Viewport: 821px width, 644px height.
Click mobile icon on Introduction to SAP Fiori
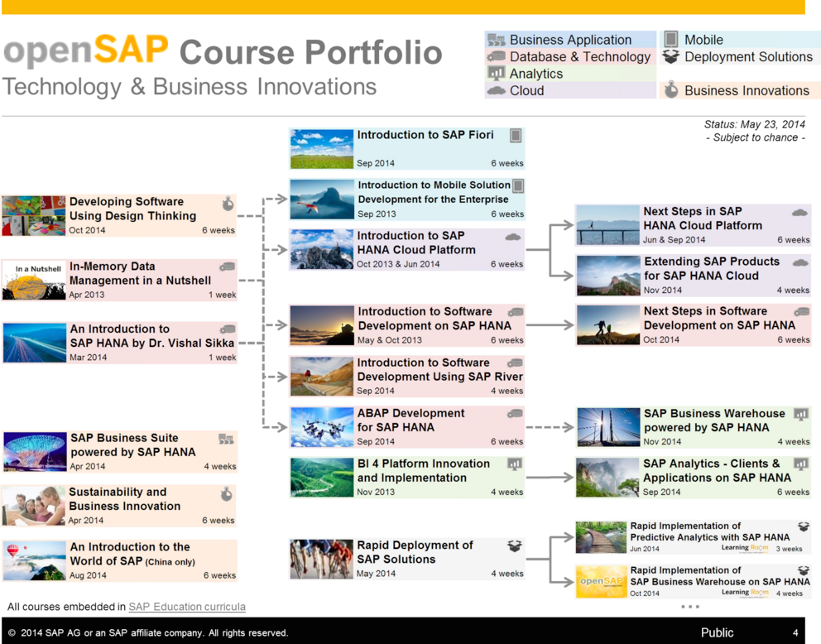point(516,136)
